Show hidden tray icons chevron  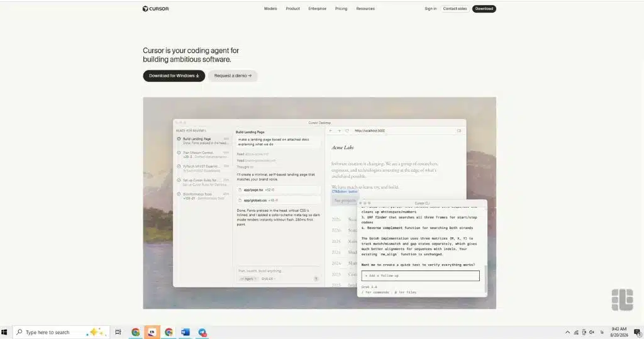coord(568,332)
